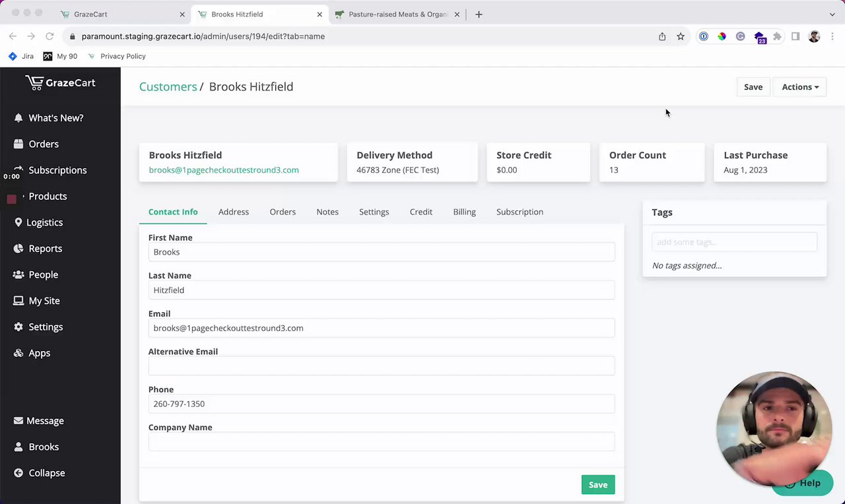Screen dimensions: 845x504
Task: Bookmark this page with the star icon
Action: click(681, 36)
